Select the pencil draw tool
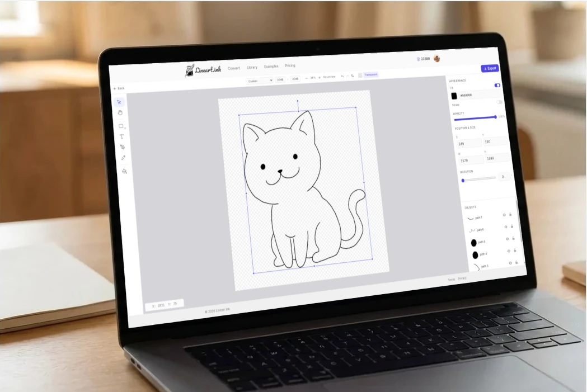 pyautogui.click(x=124, y=158)
